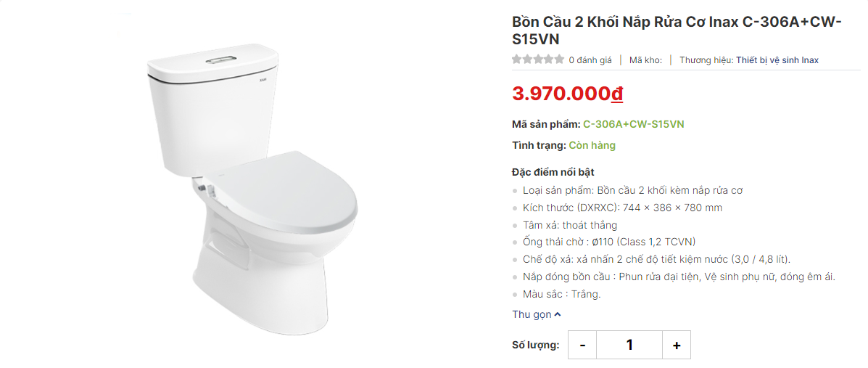Image resolution: width=868 pixels, height=368 pixels.
Task: Click the red price 3.970.000đ
Action: tap(568, 94)
